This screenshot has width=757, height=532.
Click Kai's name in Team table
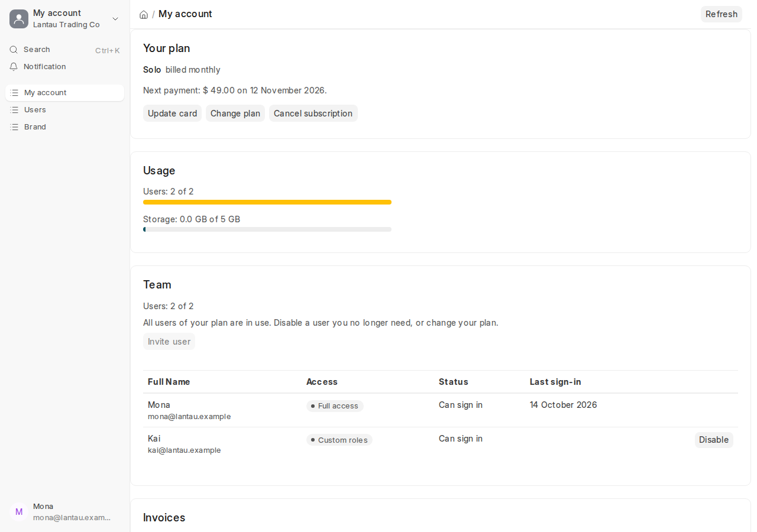[154, 439]
